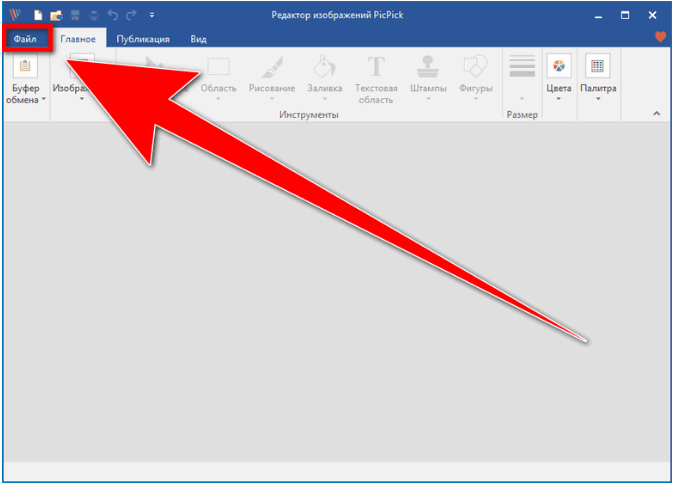673x485 pixels.
Task: Click the heart icon in tab bar
Action: (659, 37)
